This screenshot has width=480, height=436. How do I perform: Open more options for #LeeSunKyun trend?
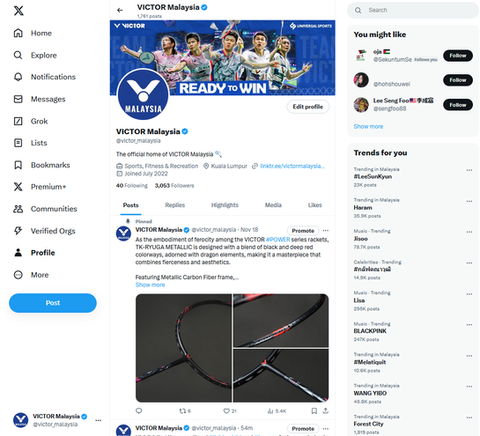(x=469, y=170)
